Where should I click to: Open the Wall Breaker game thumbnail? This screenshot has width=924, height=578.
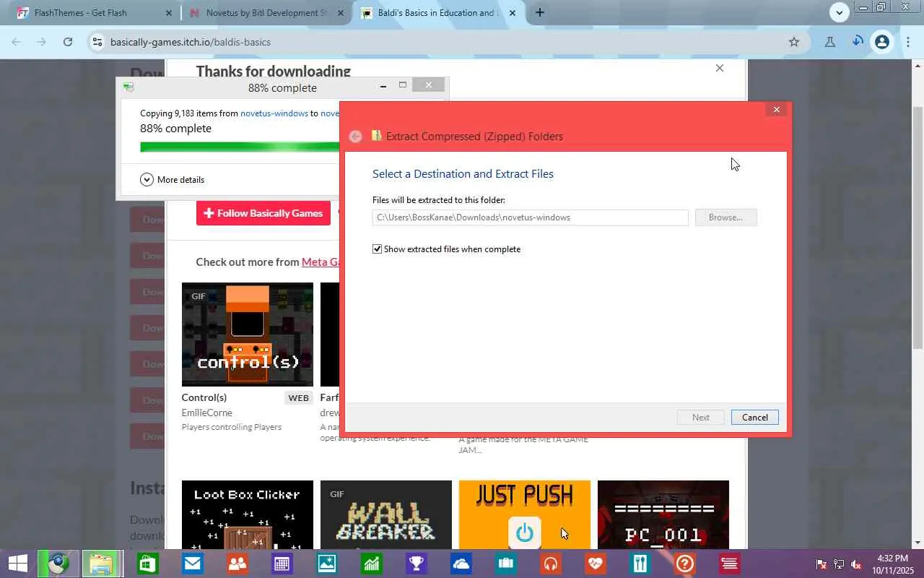386,514
